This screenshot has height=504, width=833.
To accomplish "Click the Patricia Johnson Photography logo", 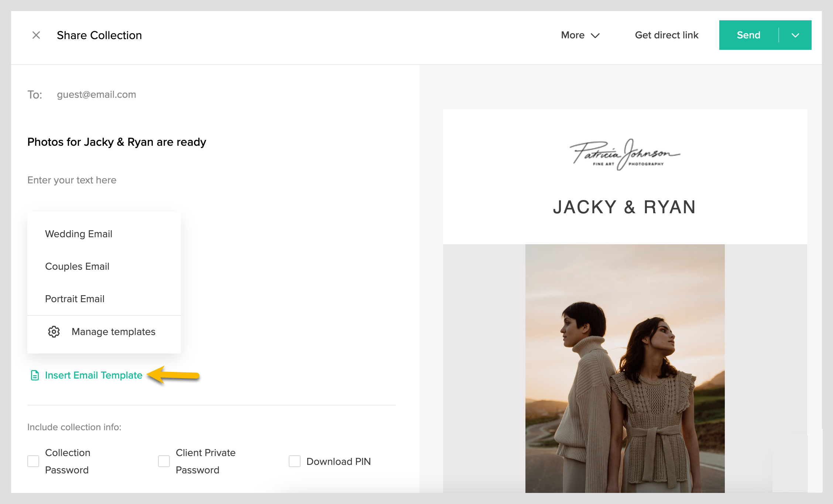I will 625,155.
